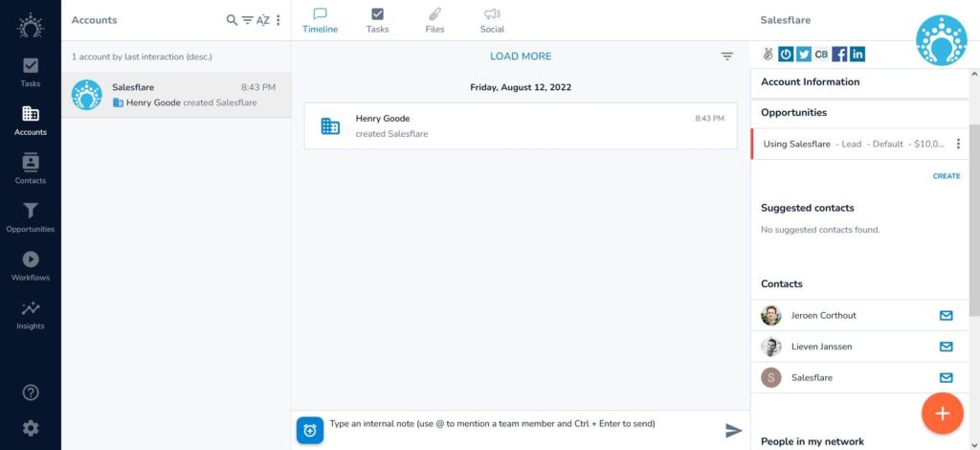980x450 pixels.
Task: Open Insights from the sidebar
Action: coord(30,314)
